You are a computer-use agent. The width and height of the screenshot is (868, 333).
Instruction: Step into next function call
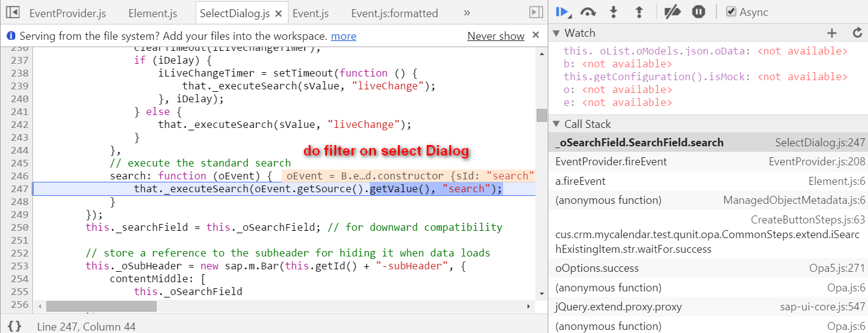click(614, 12)
